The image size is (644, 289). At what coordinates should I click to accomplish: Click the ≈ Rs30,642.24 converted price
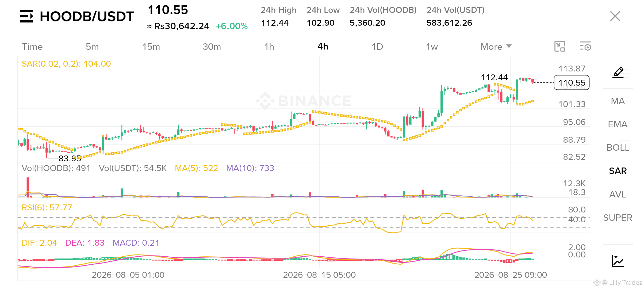point(178,26)
